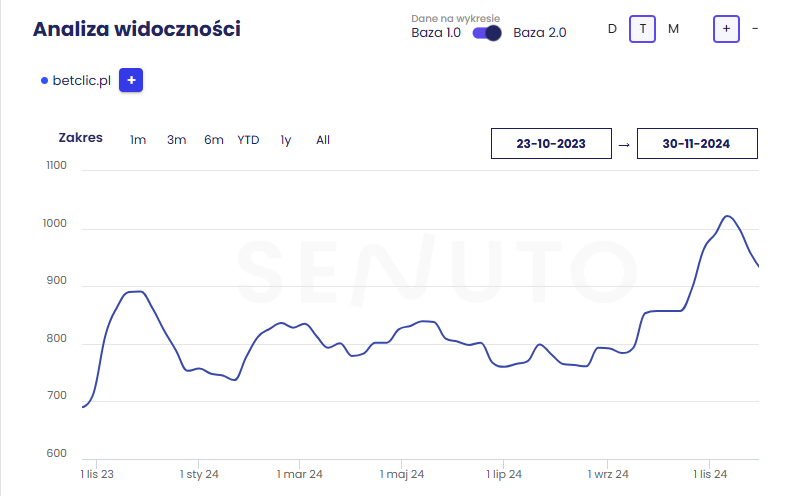The height and width of the screenshot is (496, 787).
Task: Open end date field 30-11-2024
Action: click(x=696, y=144)
